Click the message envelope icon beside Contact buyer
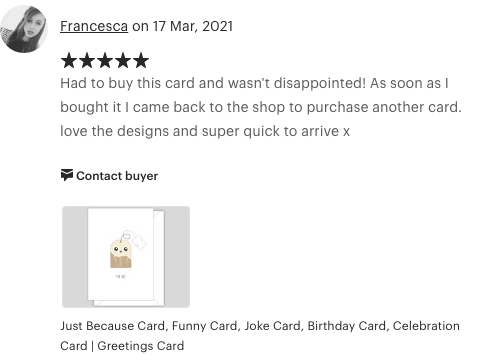Image resolution: width=479 pixels, height=360 pixels. coord(67,175)
